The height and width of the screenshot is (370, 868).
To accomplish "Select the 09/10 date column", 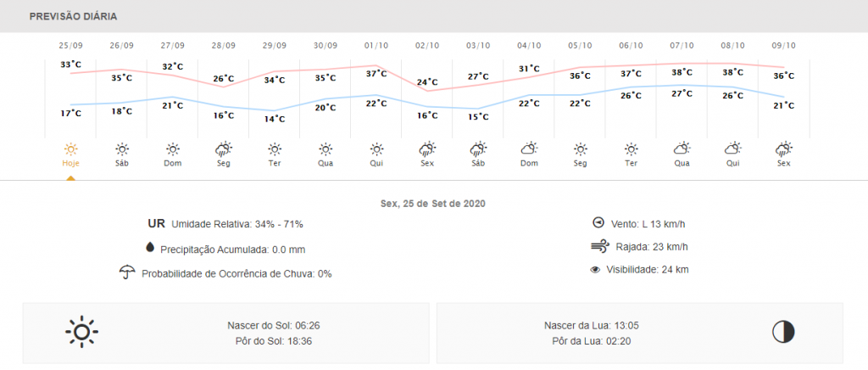I will [784, 45].
